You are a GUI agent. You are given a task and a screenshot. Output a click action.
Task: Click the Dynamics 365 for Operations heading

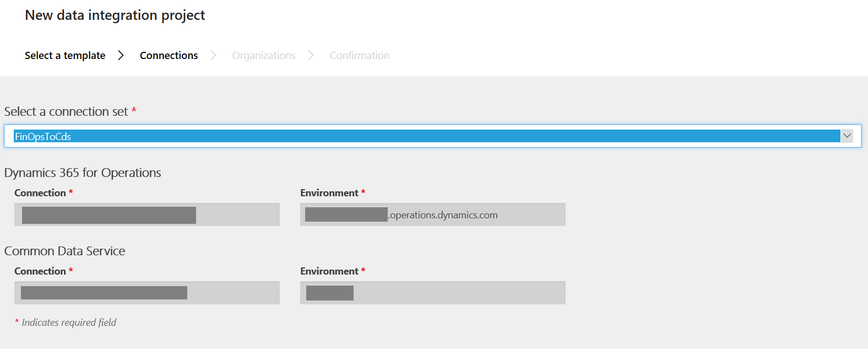(x=83, y=173)
